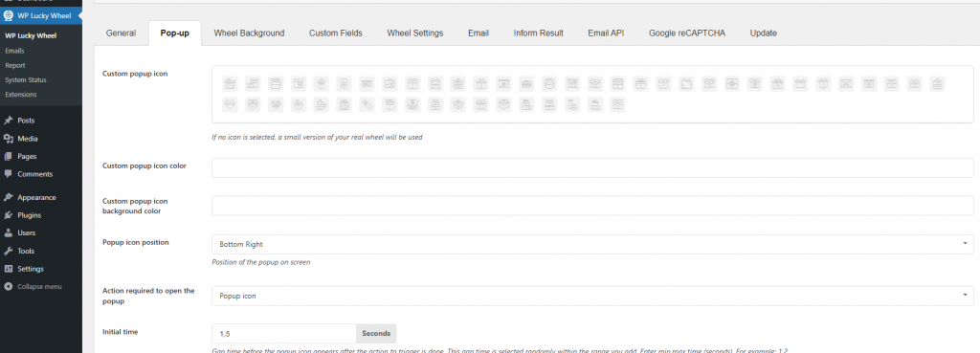Switch to the Wheel Settings tab

pos(415,33)
